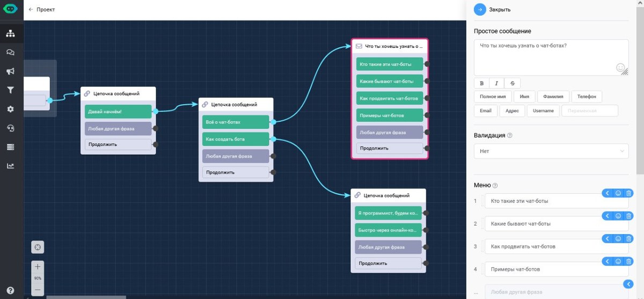Toggle bold formatting for the message
This screenshot has width=644, height=299.
[x=481, y=83]
